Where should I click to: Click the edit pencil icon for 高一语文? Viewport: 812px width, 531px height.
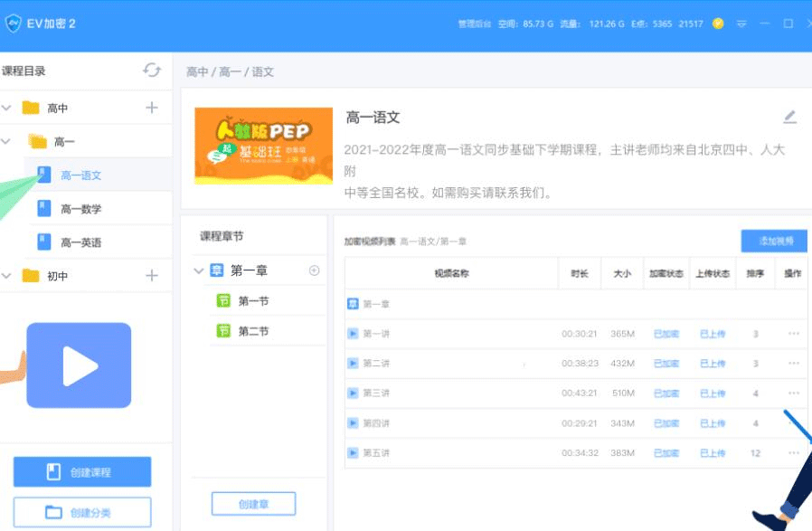(x=789, y=117)
